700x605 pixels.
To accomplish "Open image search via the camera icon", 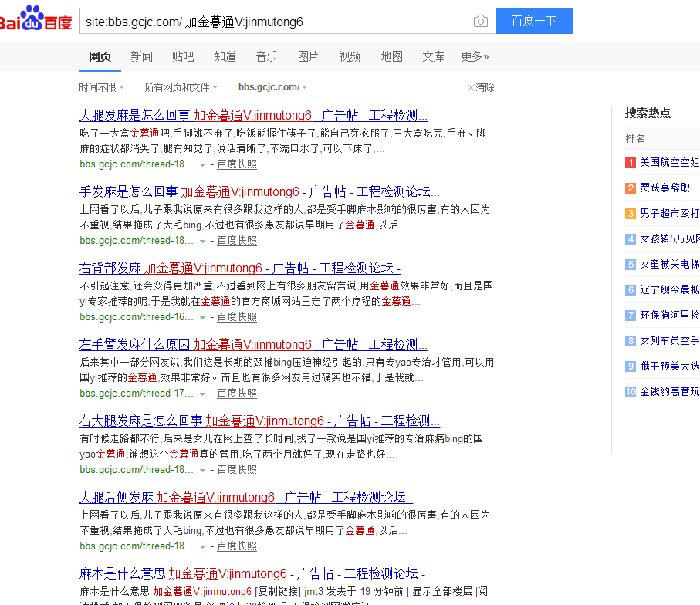I will pos(481,21).
